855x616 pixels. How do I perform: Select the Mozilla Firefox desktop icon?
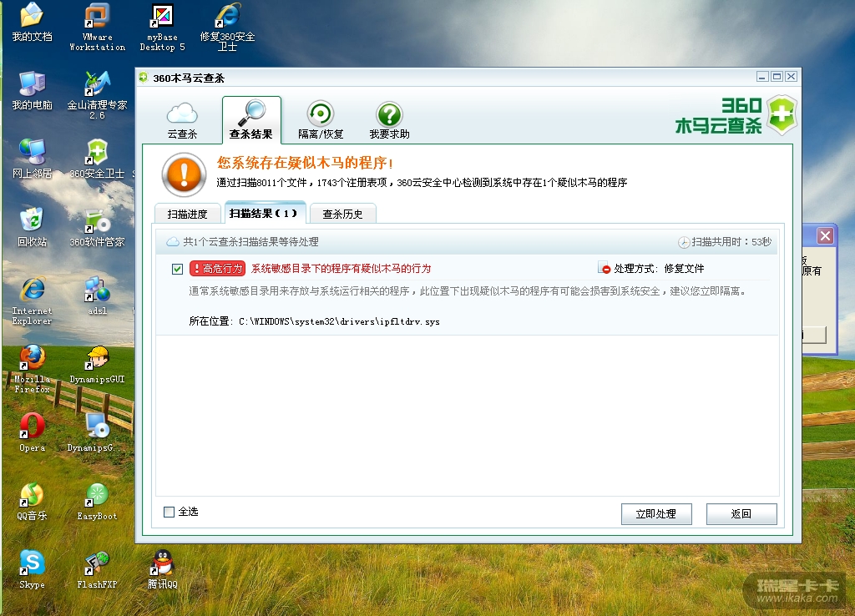pyautogui.click(x=33, y=369)
